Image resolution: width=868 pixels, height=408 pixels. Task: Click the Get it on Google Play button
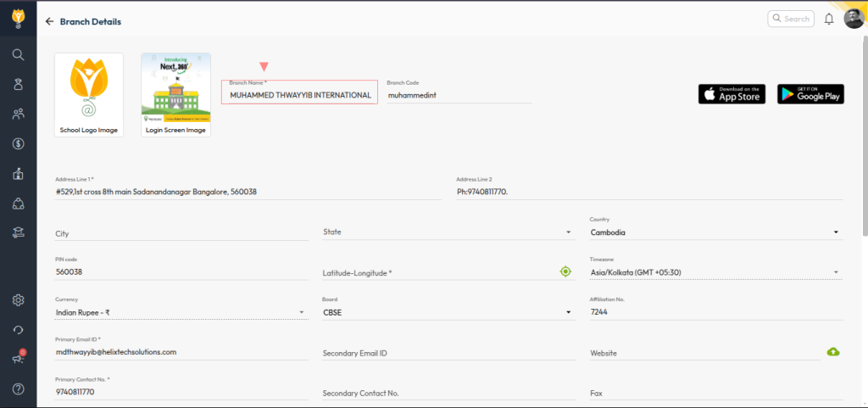[x=810, y=94]
